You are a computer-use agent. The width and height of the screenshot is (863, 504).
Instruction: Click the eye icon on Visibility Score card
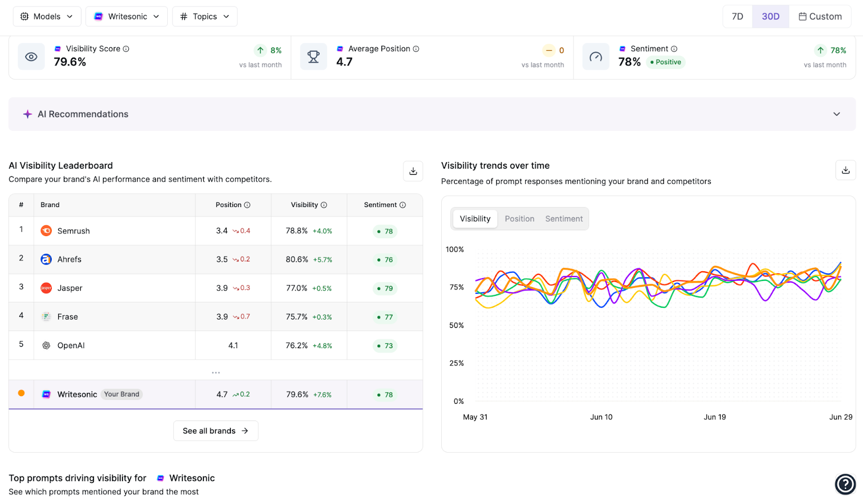click(x=31, y=57)
